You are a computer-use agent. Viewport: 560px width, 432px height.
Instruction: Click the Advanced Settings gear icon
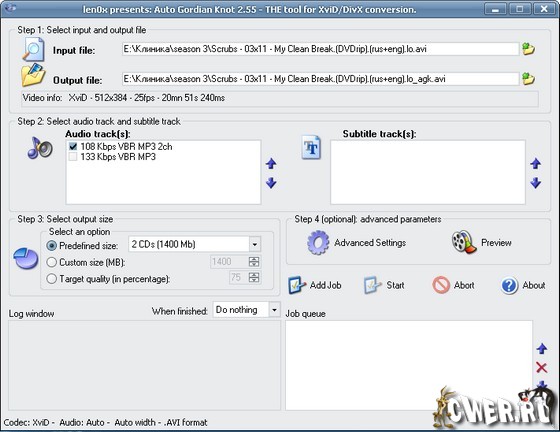(x=318, y=242)
